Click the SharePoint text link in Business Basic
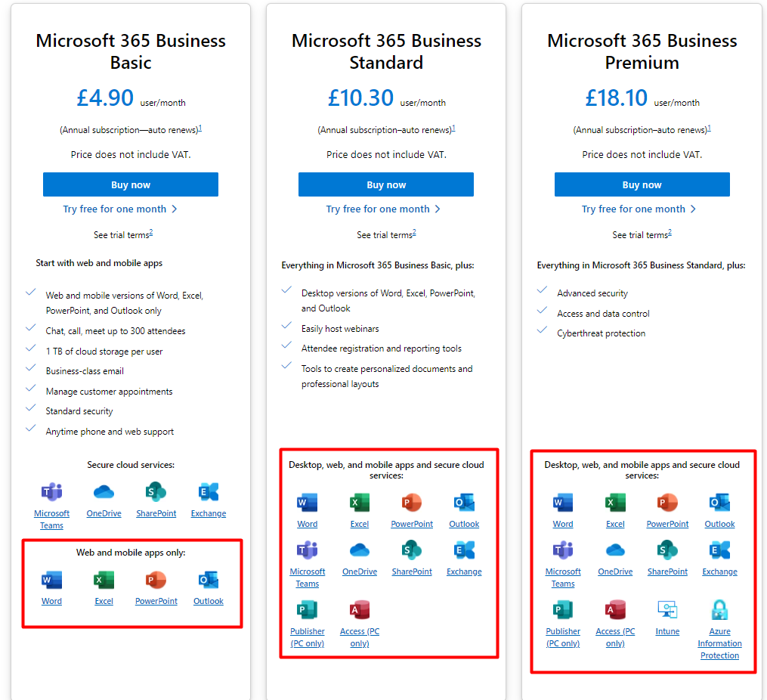The height and width of the screenshot is (700, 767). [156, 513]
